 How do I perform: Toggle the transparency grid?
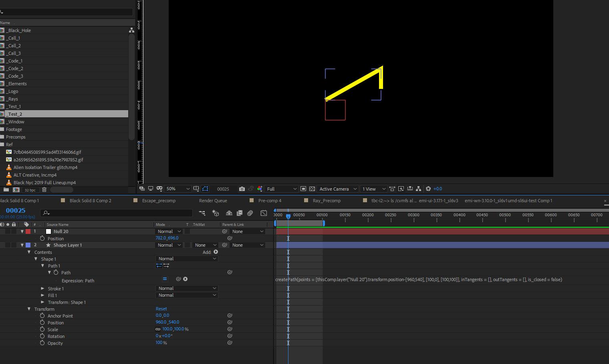point(312,189)
